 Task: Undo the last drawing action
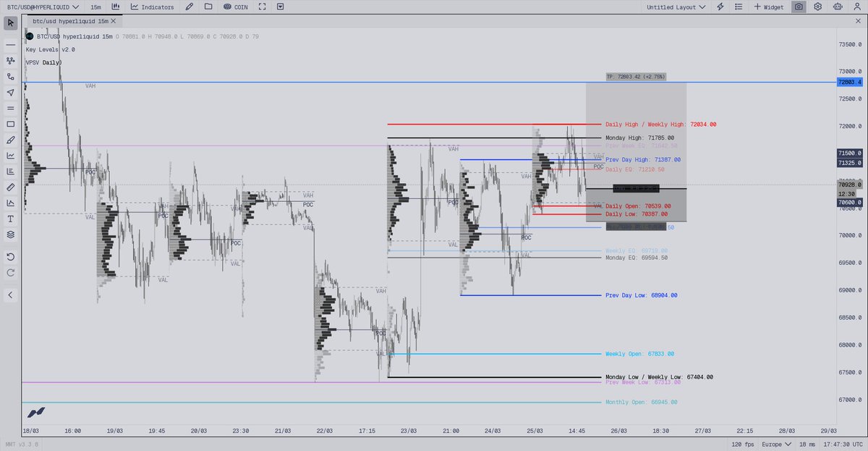click(11, 257)
